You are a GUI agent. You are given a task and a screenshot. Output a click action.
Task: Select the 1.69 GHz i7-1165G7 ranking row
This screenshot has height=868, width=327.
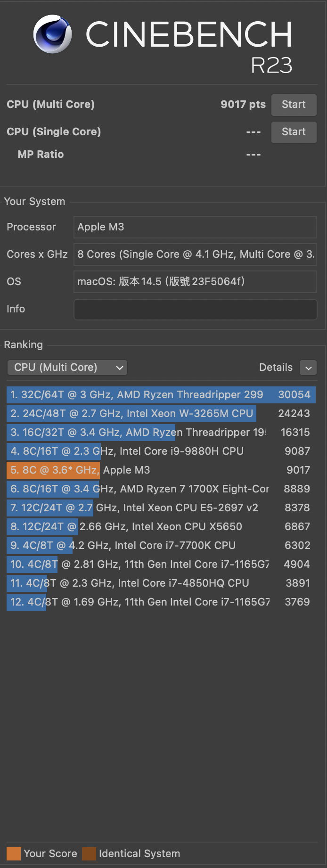point(161,602)
